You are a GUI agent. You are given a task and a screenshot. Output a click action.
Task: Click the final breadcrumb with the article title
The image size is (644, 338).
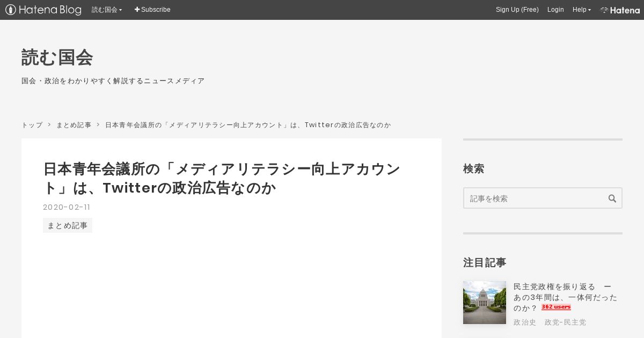pos(248,125)
